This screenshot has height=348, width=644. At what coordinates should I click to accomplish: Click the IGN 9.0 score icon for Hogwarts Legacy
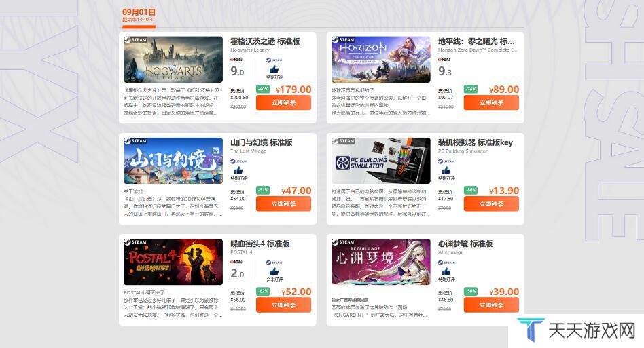237,68
